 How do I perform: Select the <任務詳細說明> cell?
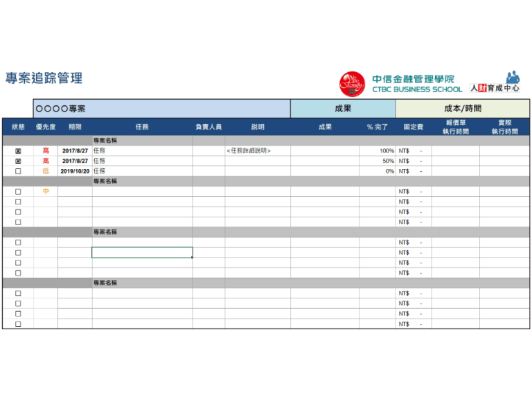pos(257,151)
